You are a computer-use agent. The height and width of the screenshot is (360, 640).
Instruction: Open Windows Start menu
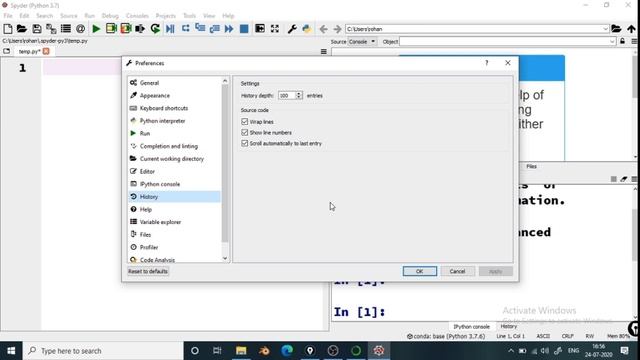[11, 351]
